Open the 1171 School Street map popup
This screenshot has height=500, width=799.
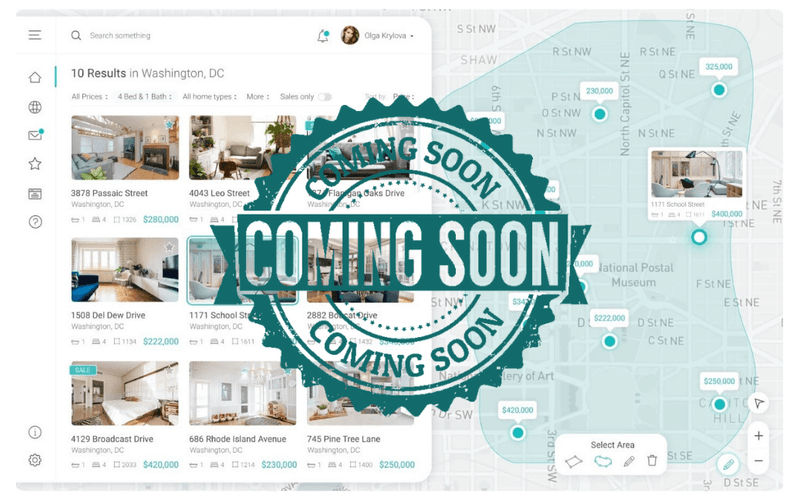(x=697, y=184)
